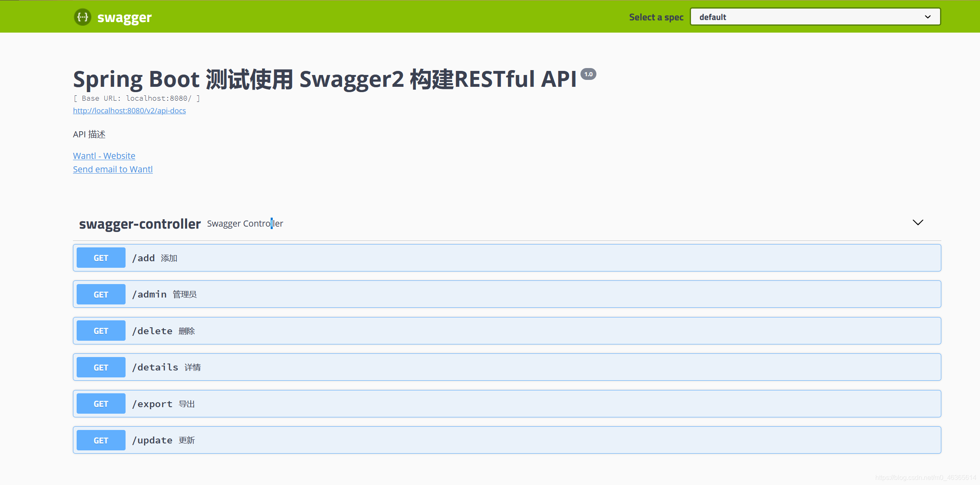Click the API 描述 description text
Image resolution: width=980 pixels, height=485 pixels.
tap(89, 134)
